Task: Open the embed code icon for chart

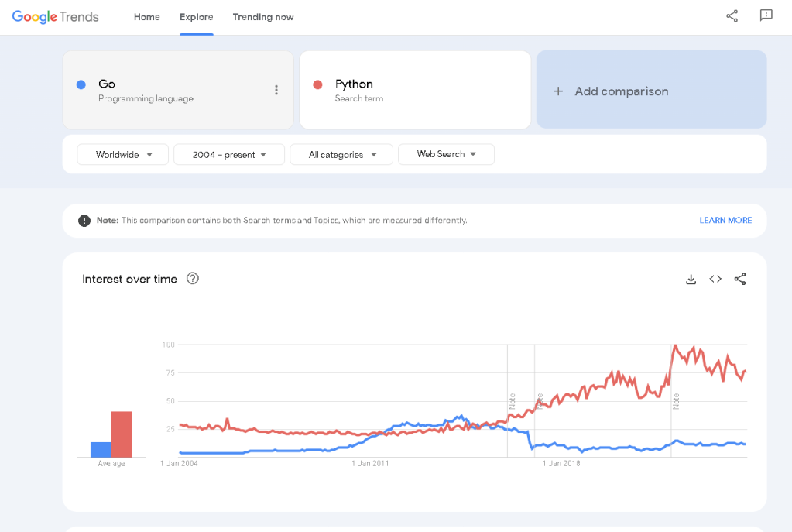Action: coord(715,279)
